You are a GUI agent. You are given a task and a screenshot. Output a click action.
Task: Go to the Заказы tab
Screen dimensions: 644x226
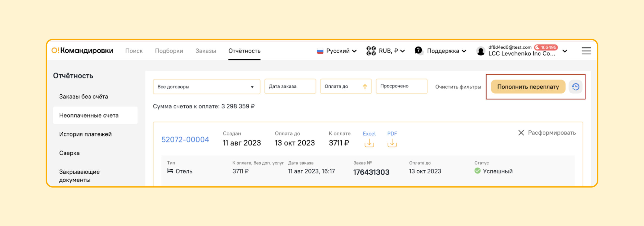206,51
